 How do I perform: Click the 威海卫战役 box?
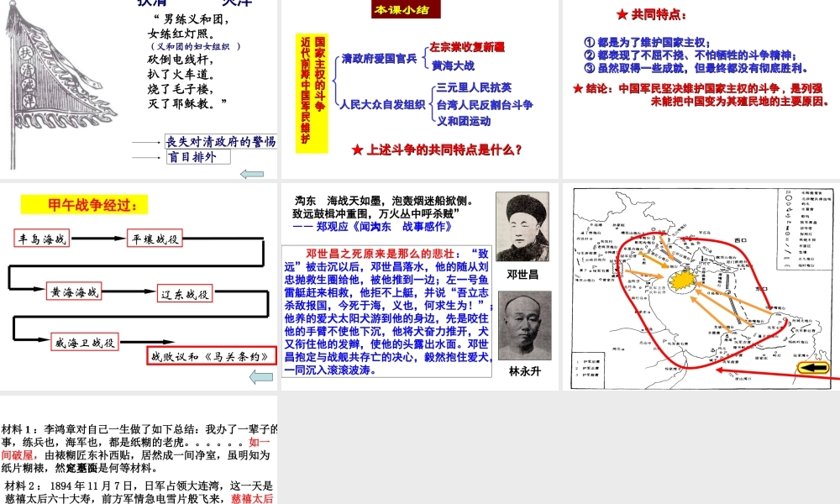point(85,342)
